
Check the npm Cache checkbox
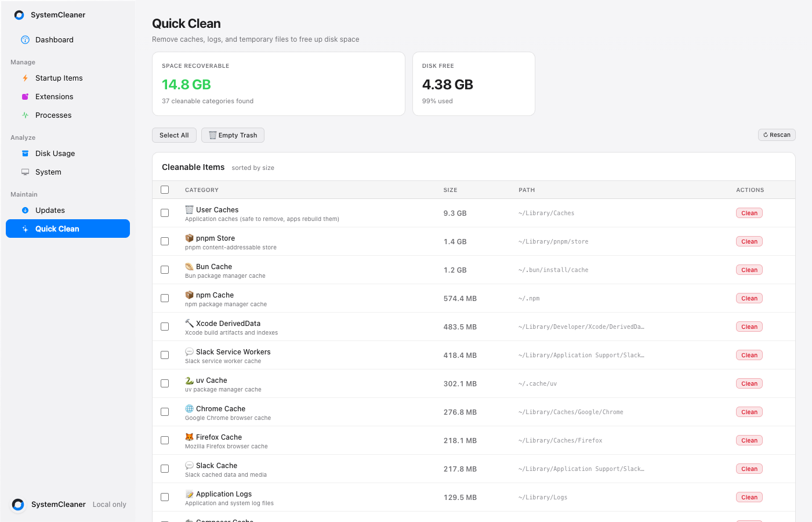click(165, 298)
